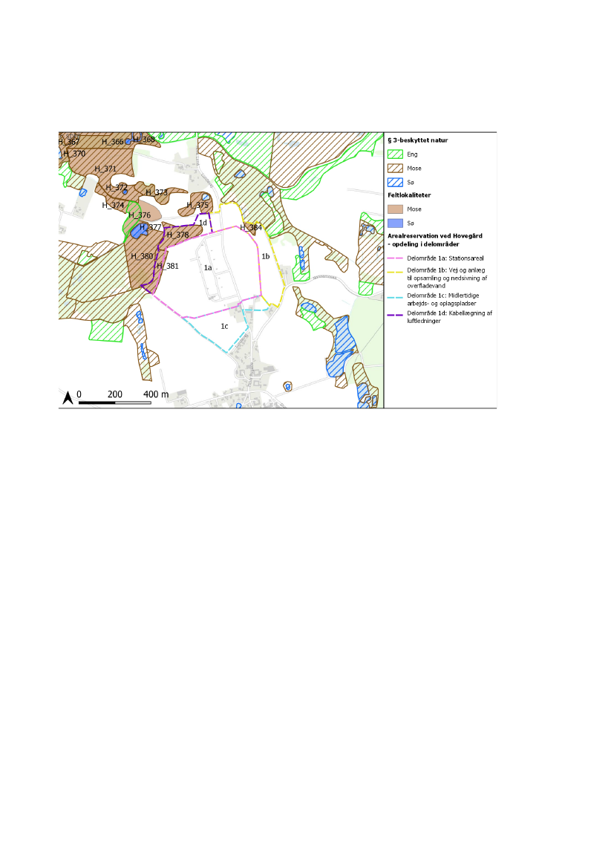This screenshot has height=868, width=614.
Task: Click the '1d' subarea label on map
Action: 203,223
